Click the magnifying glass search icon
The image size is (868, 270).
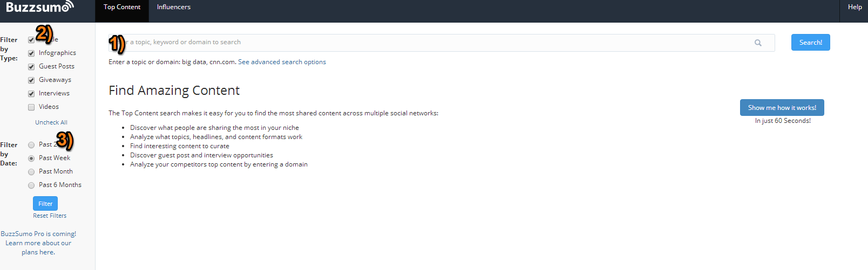click(x=758, y=43)
